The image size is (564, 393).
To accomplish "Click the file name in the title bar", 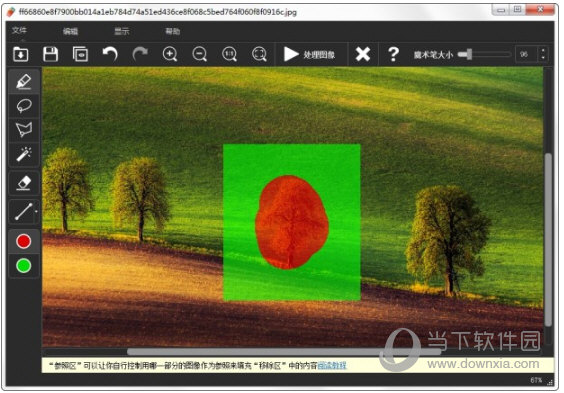I will pyautogui.click(x=158, y=12).
